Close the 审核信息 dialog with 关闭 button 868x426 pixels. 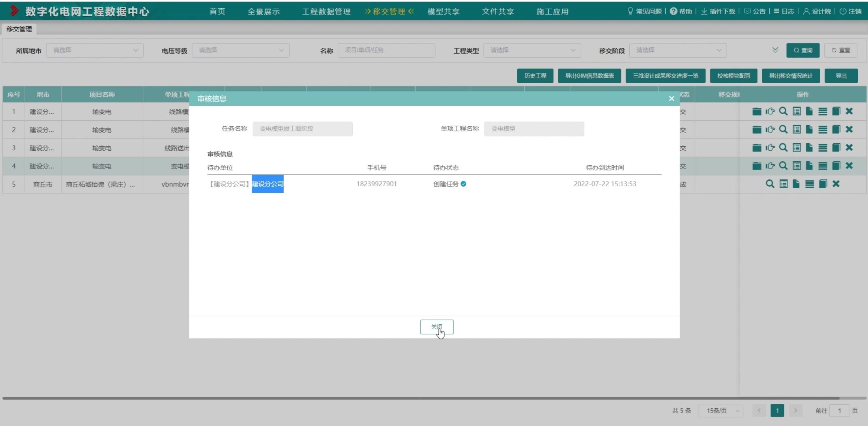tap(437, 327)
